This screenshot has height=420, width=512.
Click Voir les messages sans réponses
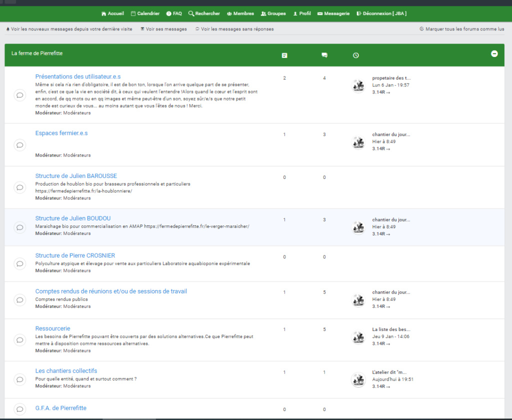[x=235, y=29]
